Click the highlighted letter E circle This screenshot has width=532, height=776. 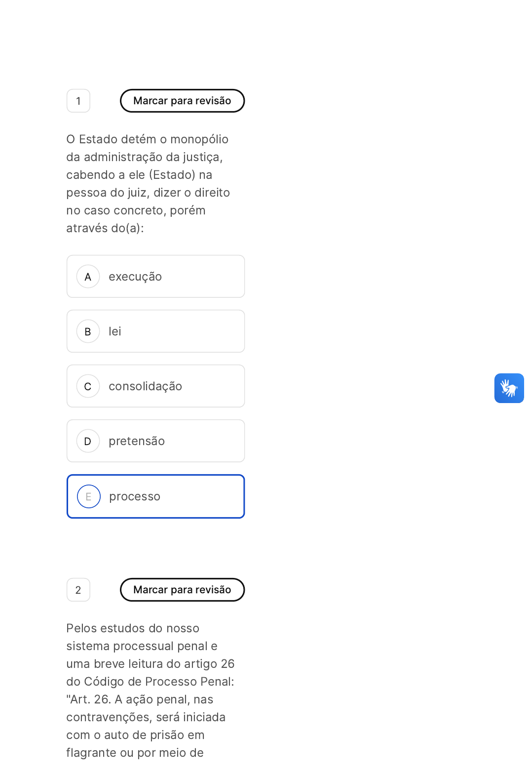tap(88, 496)
